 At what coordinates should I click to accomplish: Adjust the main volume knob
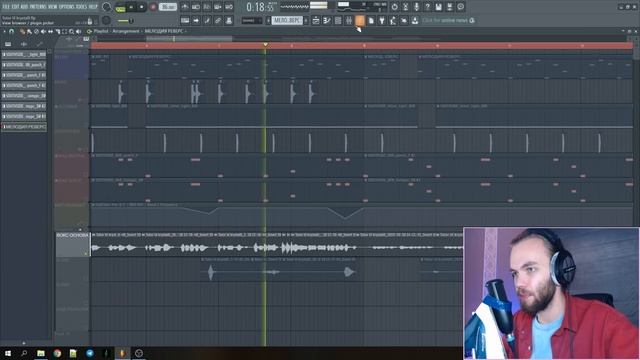[x=107, y=7]
